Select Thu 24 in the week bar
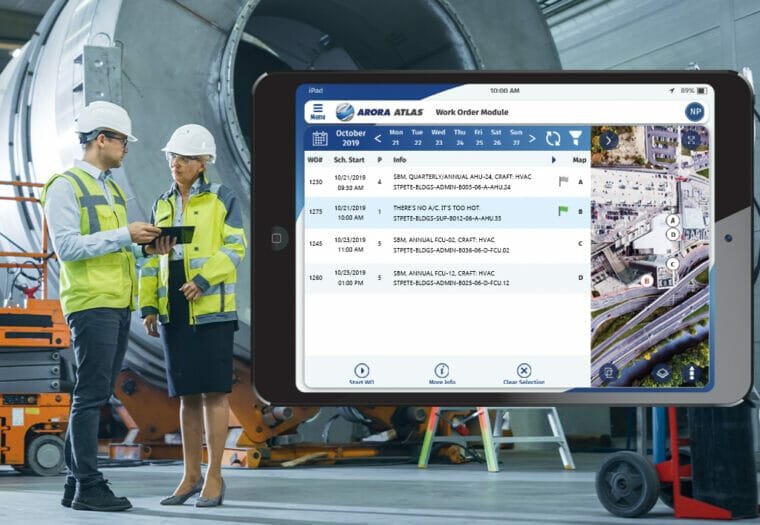Viewport: 760px width, 525px height. click(459, 138)
